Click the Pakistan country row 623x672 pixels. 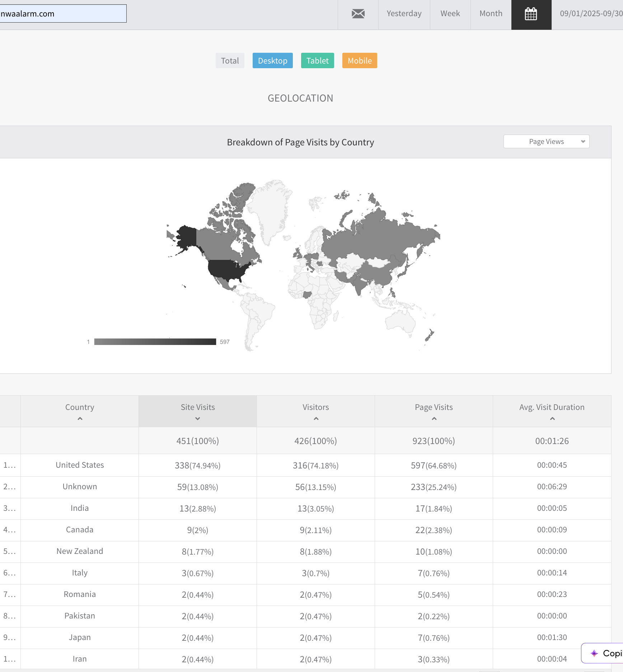(x=305, y=616)
